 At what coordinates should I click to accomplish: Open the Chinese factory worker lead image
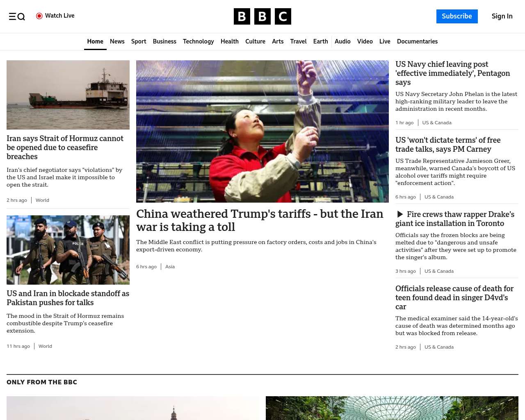pos(262,131)
